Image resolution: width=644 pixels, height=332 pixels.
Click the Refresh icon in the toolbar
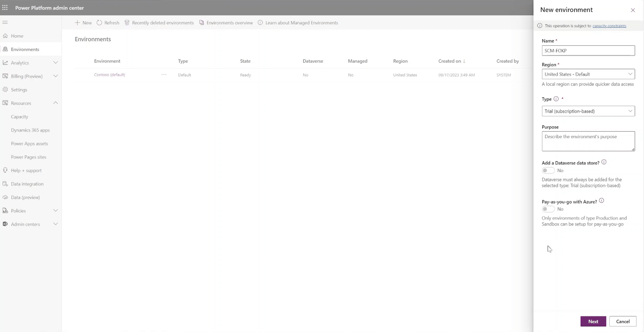point(99,22)
